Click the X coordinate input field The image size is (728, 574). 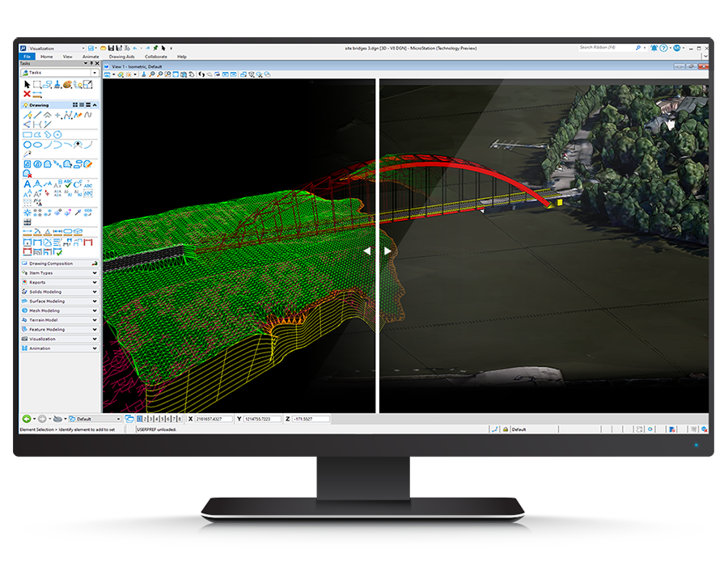pos(214,419)
